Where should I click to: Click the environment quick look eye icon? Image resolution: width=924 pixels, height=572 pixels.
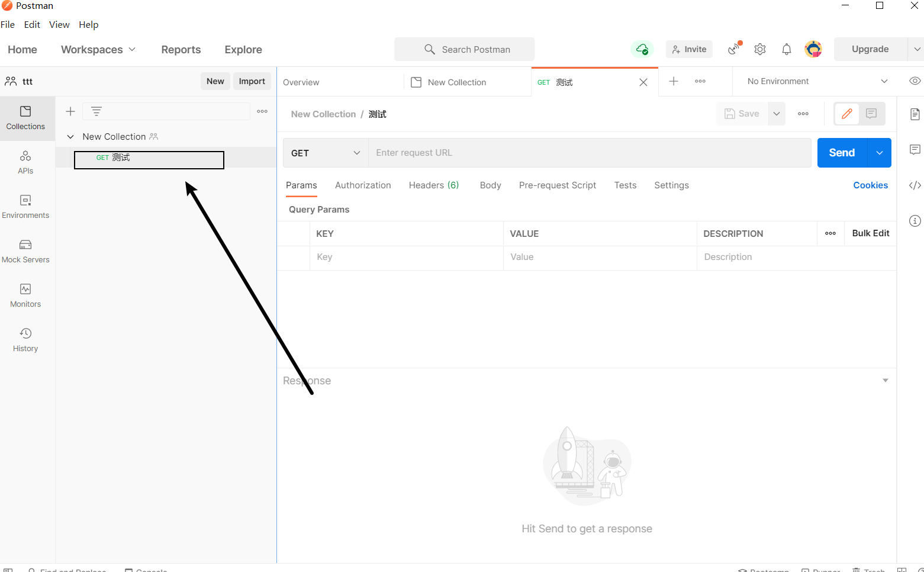[x=915, y=81]
